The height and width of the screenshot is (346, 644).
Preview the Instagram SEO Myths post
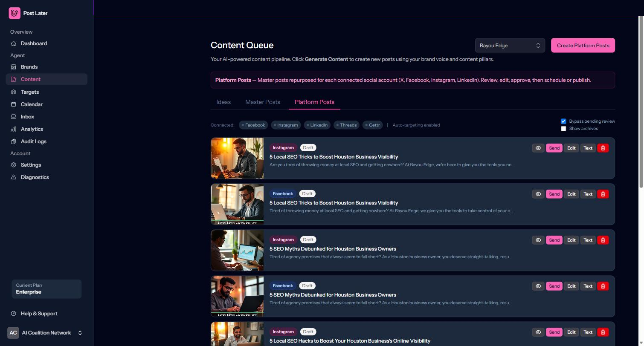click(x=538, y=240)
